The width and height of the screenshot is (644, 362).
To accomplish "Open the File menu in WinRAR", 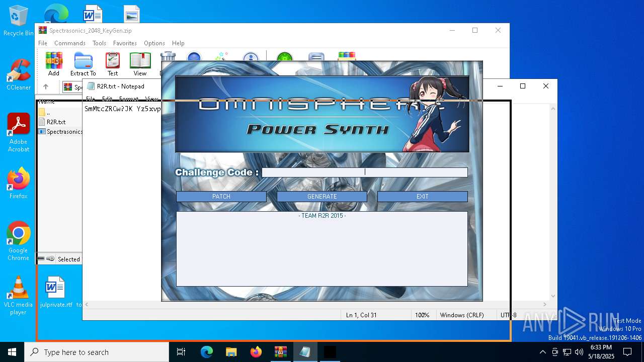I will pyautogui.click(x=43, y=43).
